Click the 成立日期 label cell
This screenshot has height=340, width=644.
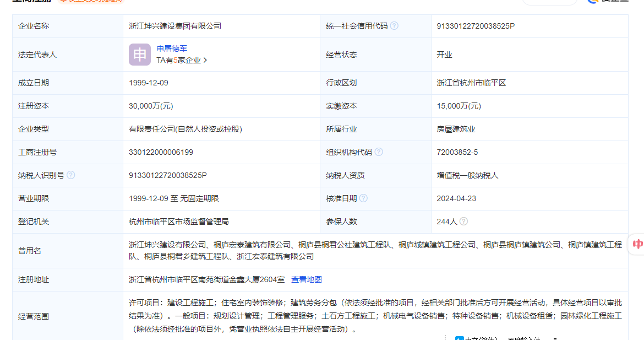(68, 83)
